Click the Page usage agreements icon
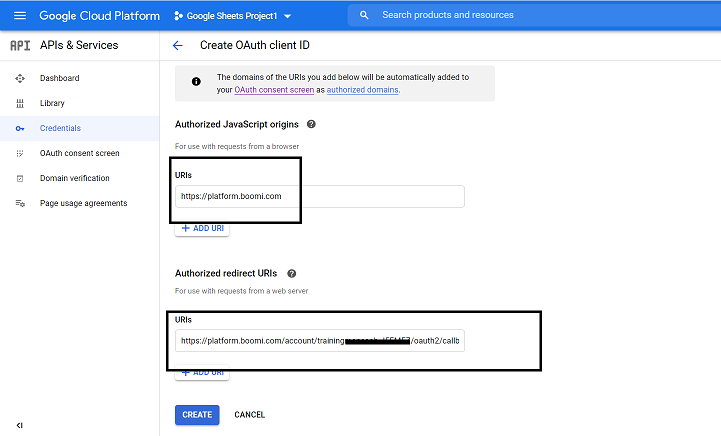Screen dimensions: 721x436 (x=19, y=203)
